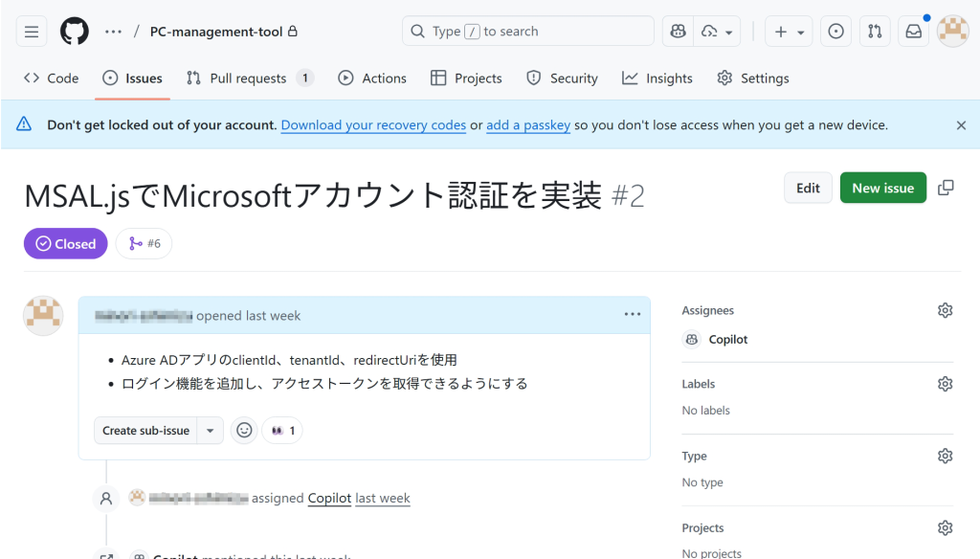Follow the Download your recovery codes link

coord(373,125)
